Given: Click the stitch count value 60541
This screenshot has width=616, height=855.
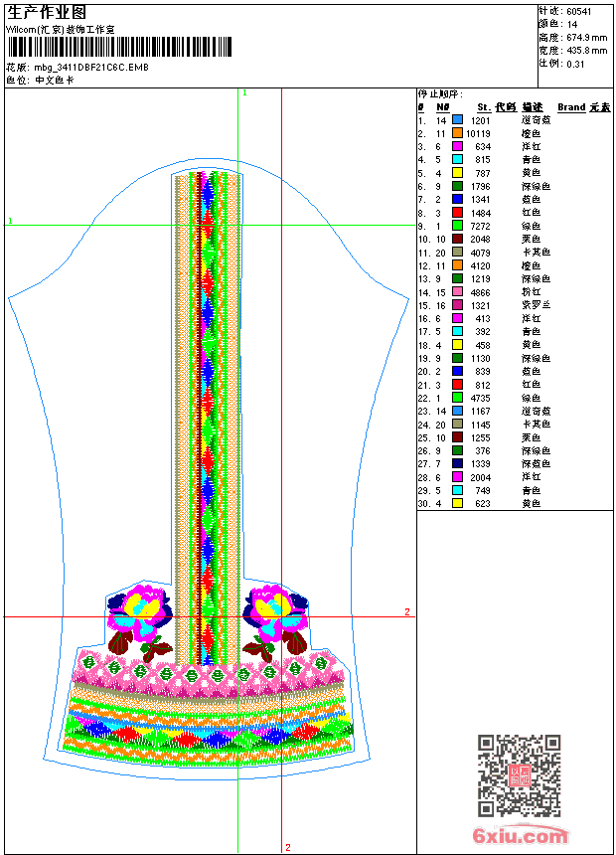Looking at the screenshot, I should click(579, 11).
